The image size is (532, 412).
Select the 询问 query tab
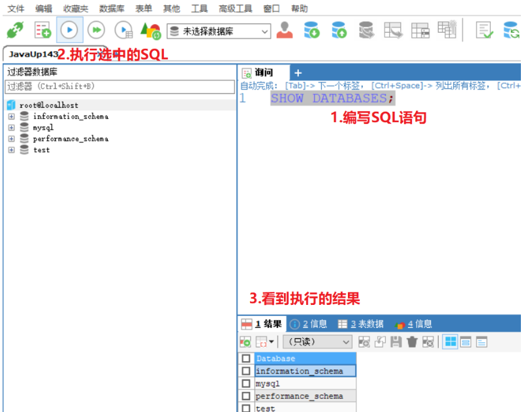(263, 72)
